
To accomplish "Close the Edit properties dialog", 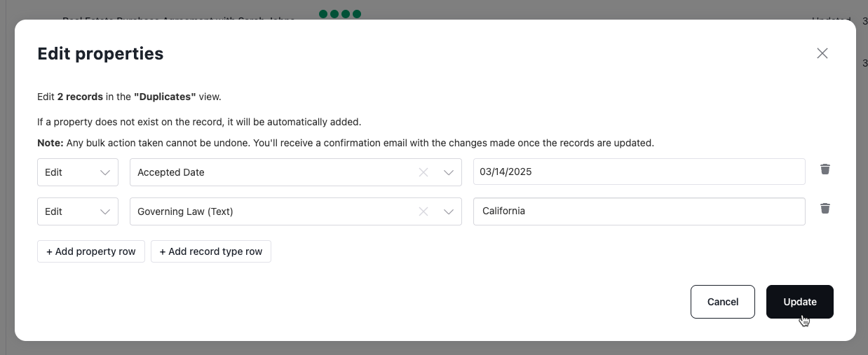I will point(822,53).
